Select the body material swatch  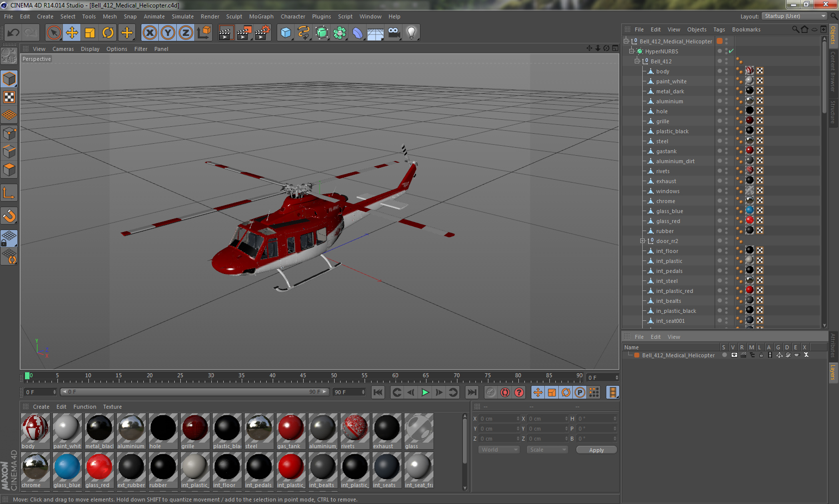coord(35,431)
